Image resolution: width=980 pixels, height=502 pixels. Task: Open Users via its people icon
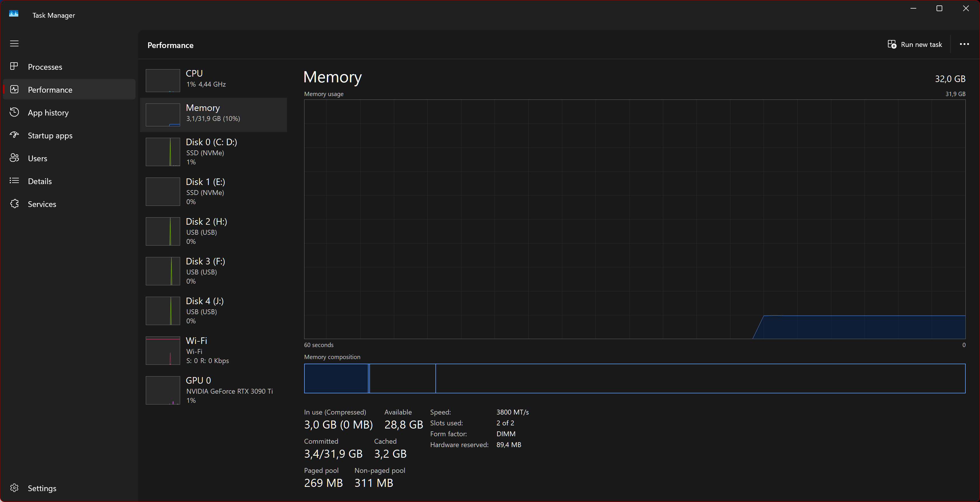pos(14,158)
